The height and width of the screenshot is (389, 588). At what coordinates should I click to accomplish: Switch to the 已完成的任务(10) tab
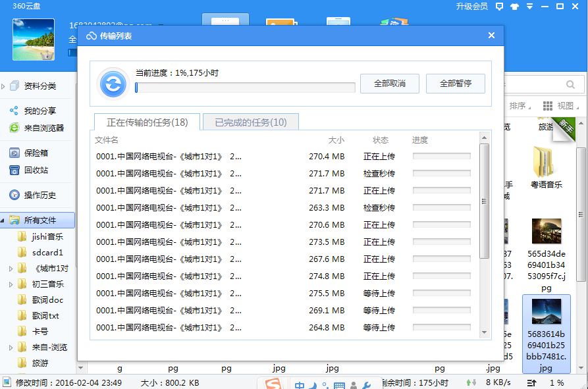tap(250, 122)
